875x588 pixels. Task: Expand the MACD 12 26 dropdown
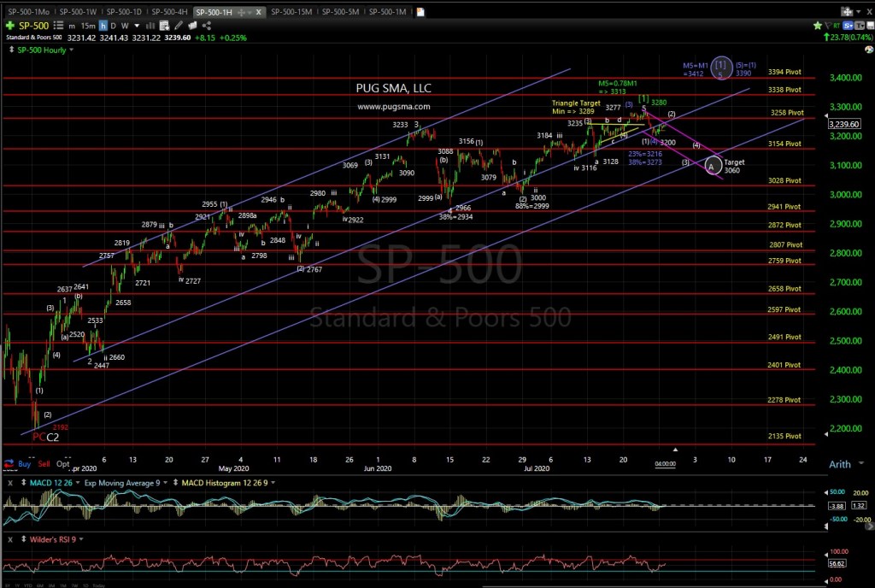(78, 483)
